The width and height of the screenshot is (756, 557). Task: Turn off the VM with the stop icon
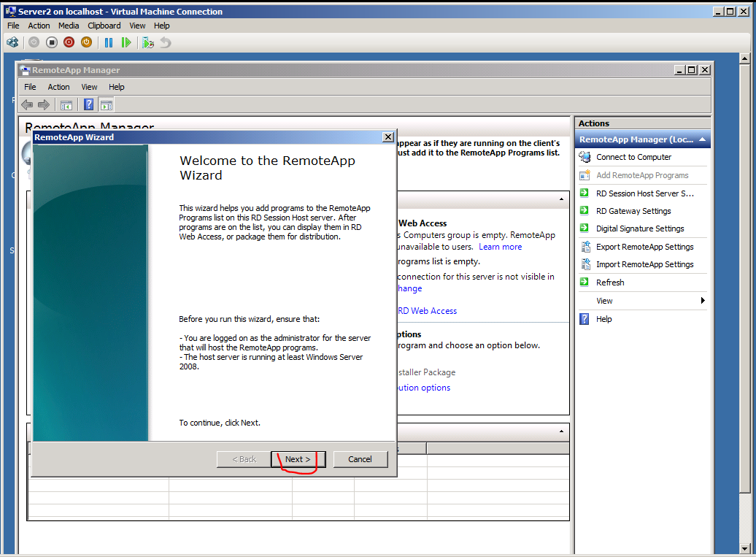(x=52, y=43)
